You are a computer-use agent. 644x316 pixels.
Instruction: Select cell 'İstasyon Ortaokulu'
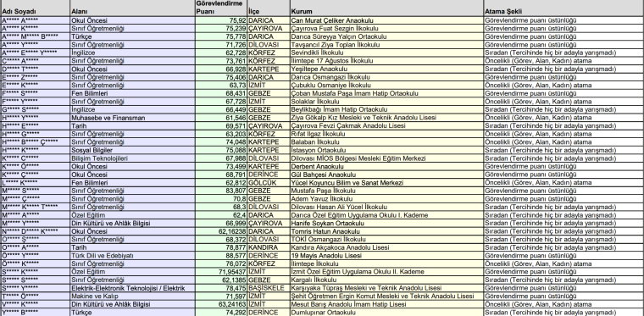point(386,151)
